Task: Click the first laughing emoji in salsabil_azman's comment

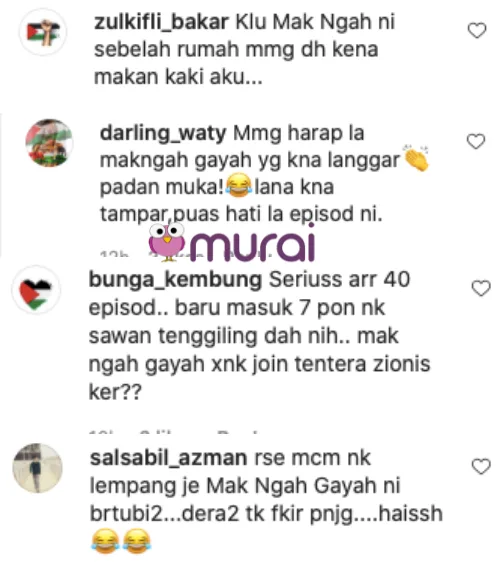Action: pos(105,540)
